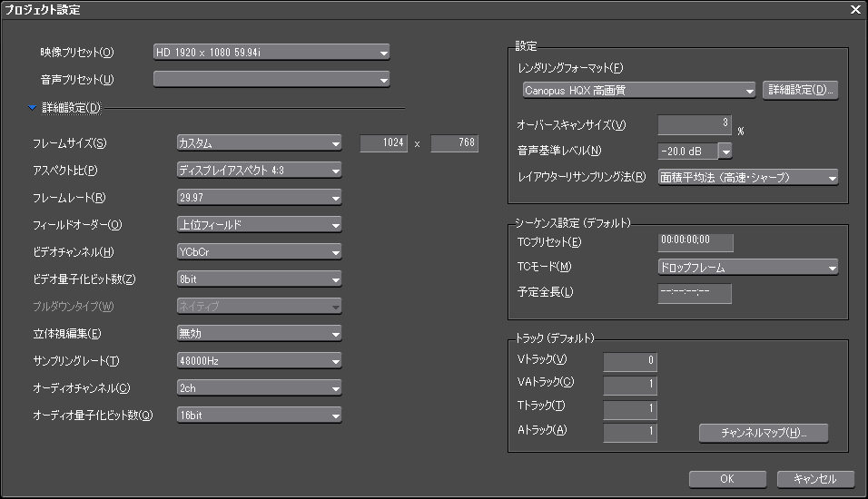Click the Vトラック count field
This screenshot has height=499, width=868.
click(630, 362)
